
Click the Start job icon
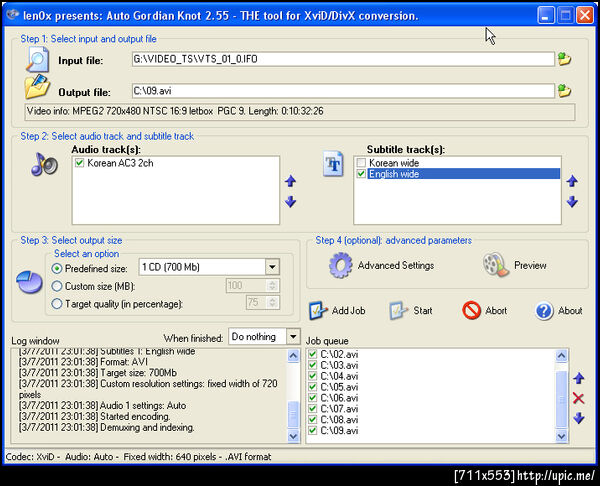[x=398, y=310]
